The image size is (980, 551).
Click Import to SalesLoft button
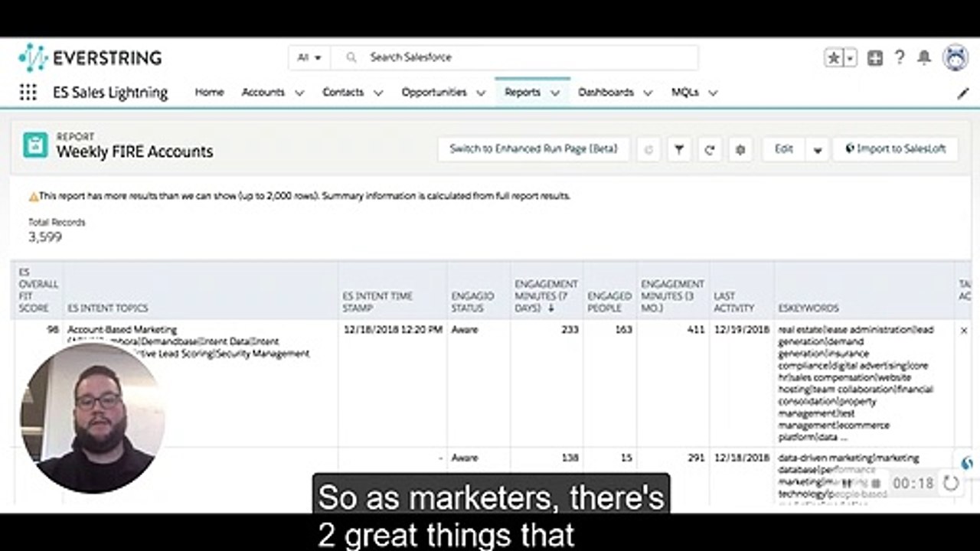(x=895, y=149)
